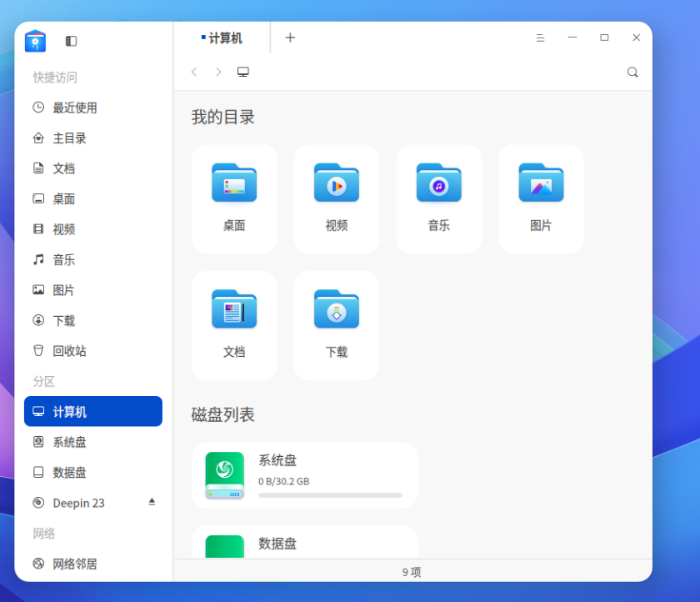
Task: Navigate forward with the right arrow
Action: 218,72
